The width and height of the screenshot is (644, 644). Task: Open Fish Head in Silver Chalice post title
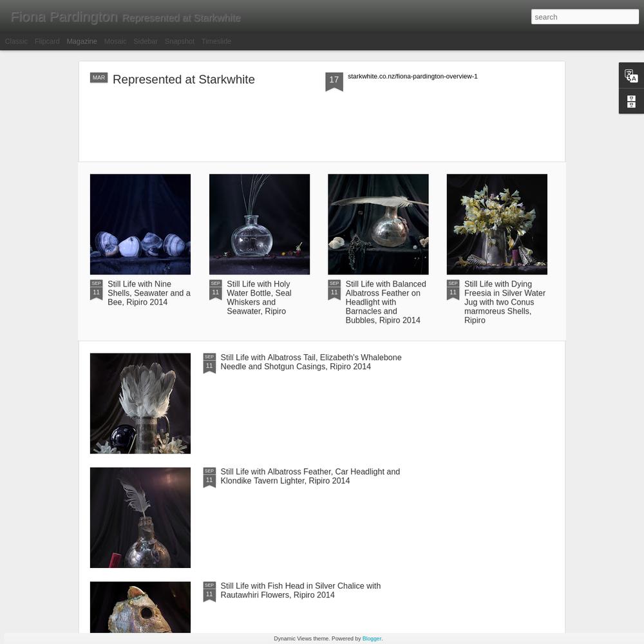tap(300, 590)
